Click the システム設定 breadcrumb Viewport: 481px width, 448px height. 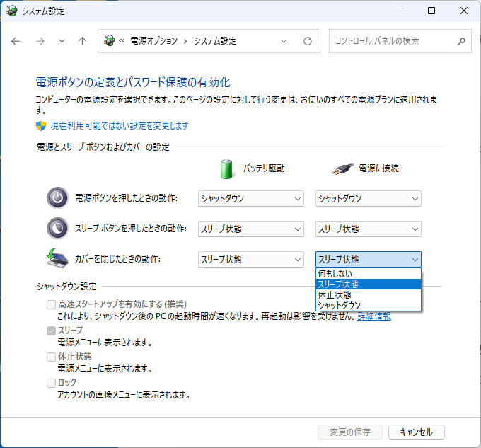point(215,41)
